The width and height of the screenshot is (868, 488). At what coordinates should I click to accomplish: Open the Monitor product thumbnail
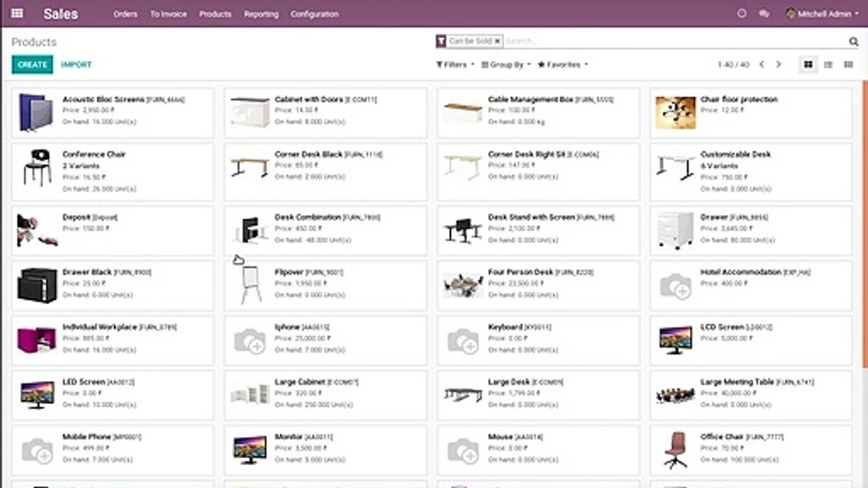point(250,450)
